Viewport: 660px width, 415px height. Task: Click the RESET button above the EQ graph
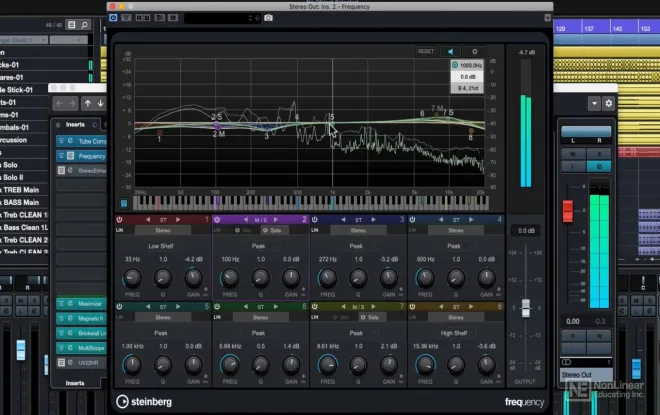[426, 51]
